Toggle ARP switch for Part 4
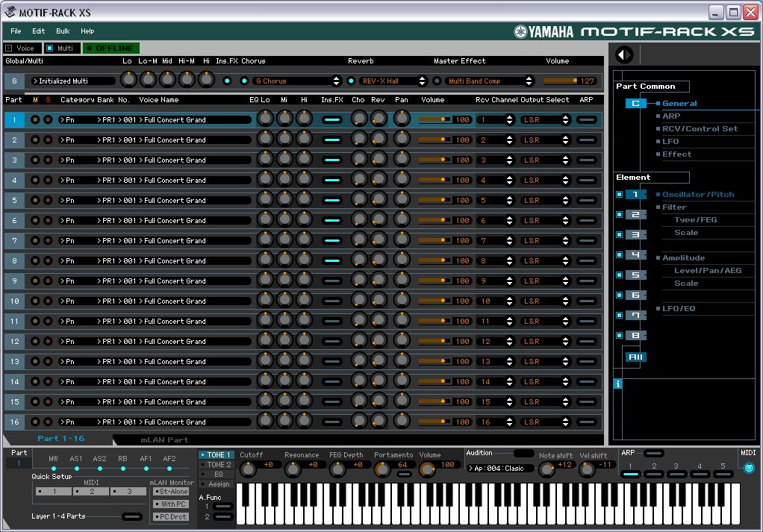This screenshot has height=532, width=763. click(587, 180)
